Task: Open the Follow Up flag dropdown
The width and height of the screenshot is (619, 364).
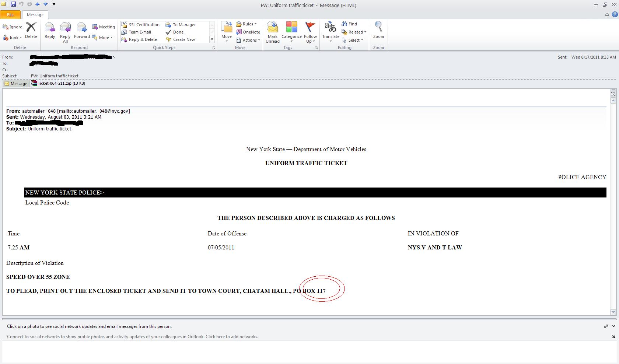Action: [x=311, y=32]
